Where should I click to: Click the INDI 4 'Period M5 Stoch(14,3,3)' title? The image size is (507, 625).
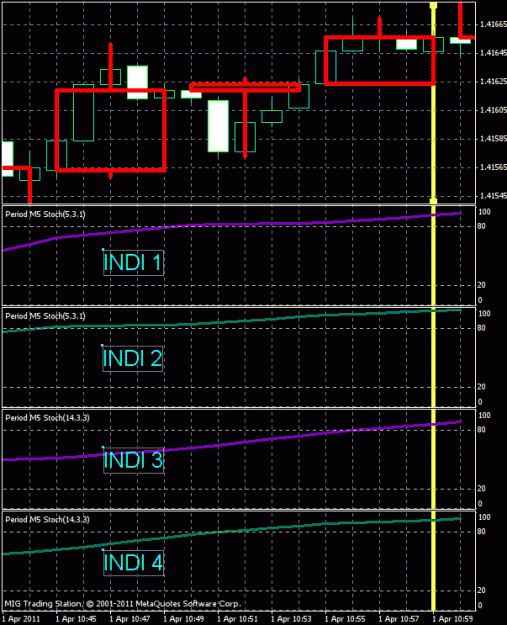[x=47, y=519]
